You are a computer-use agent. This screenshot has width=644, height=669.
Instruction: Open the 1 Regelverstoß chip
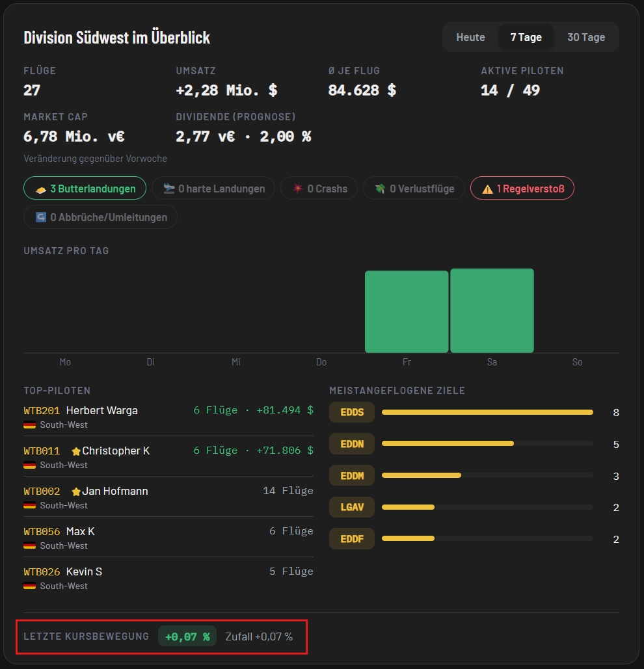click(x=522, y=188)
